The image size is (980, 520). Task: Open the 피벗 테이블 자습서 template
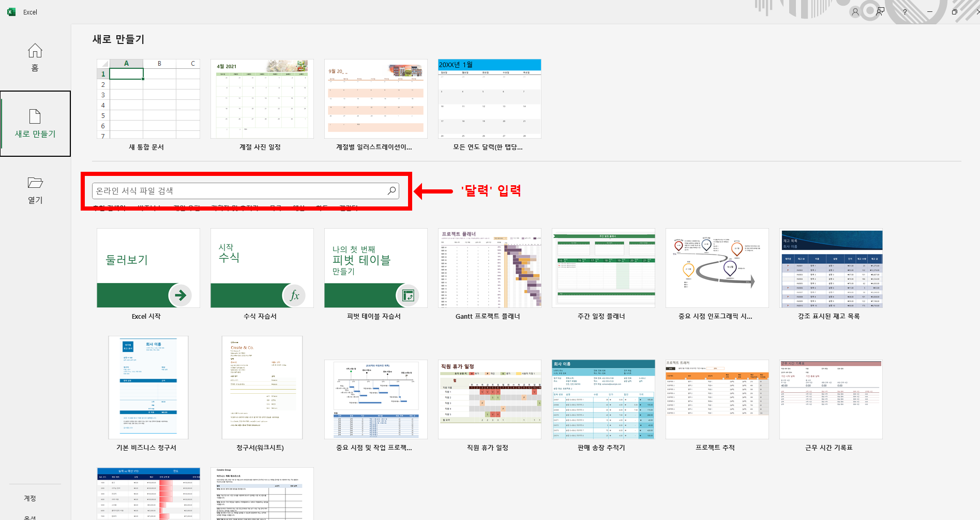pyautogui.click(x=376, y=268)
